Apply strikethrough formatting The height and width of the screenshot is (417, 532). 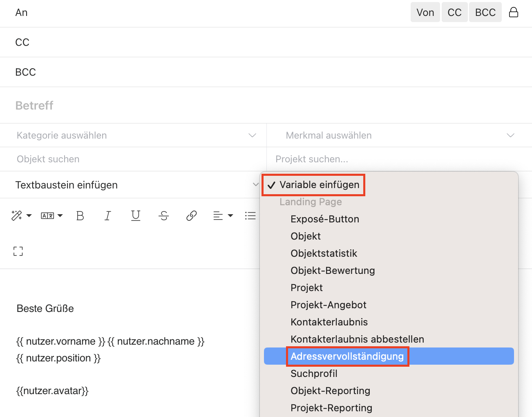click(x=164, y=215)
